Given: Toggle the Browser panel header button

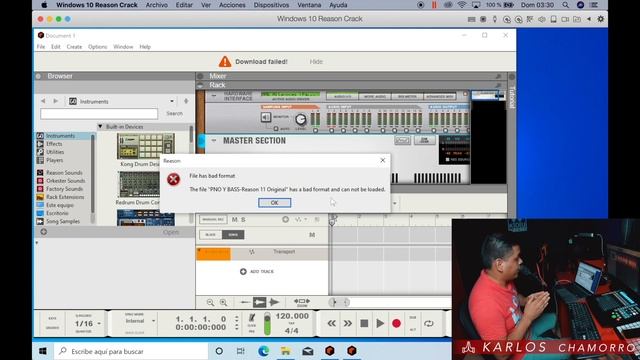Looking at the screenshot, I should [x=38, y=76].
